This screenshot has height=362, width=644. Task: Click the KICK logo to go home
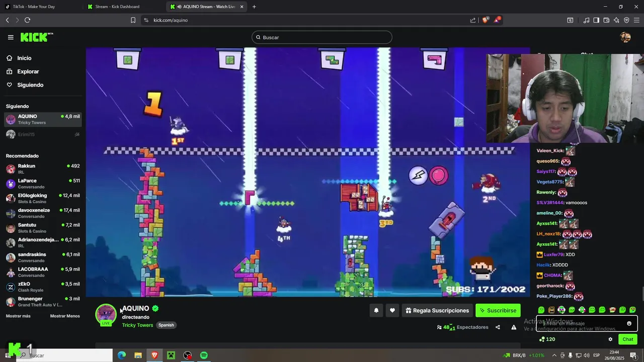pyautogui.click(x=37, y=37)
